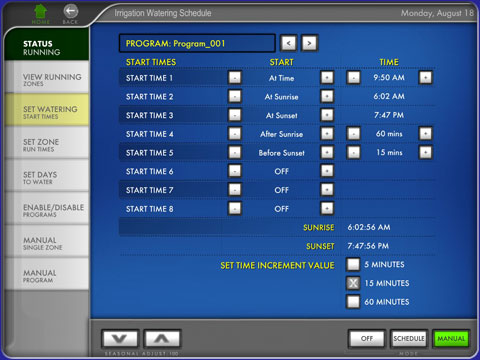Screen dimensions: 480x360
Task: Click the 6:02:56 AM sunrise value
Action: (x=369, y=227)
